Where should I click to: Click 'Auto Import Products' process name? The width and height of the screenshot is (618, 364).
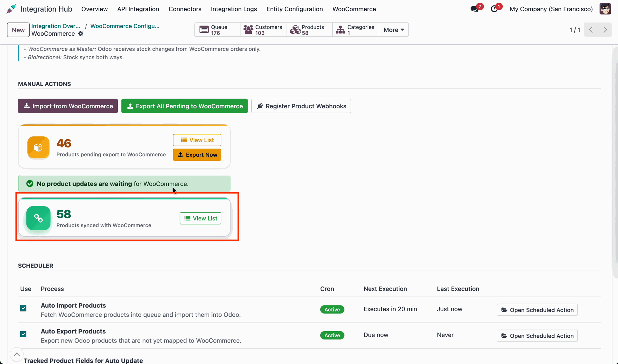coord(73,305)
